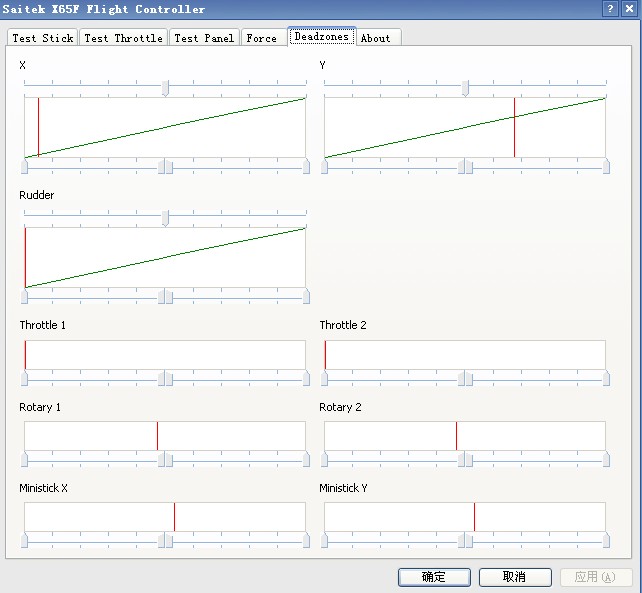Click the Throttle 1 position indicator box
This screenshot has width=642, height=593.
(165, 355)
